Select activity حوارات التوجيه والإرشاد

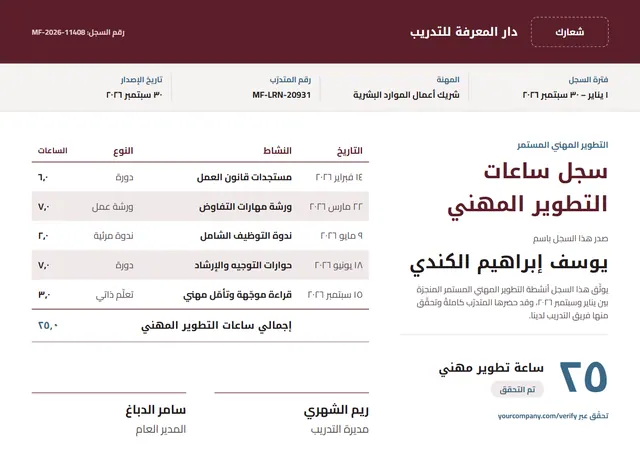(243, 265)
